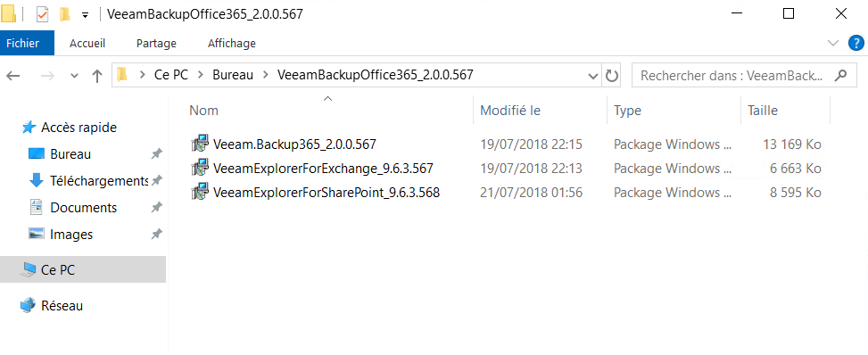The height and width of the screenshot is (355, 868).
Task: Click Bureau in the address breadcrumb
Action: pos(233,75)
